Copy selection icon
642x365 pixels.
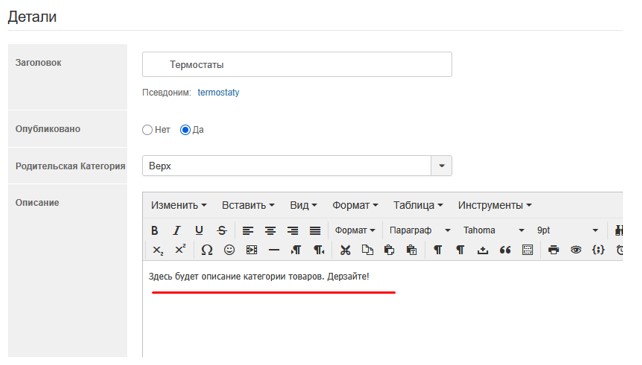pyautogui.click(x=367, y=250)
